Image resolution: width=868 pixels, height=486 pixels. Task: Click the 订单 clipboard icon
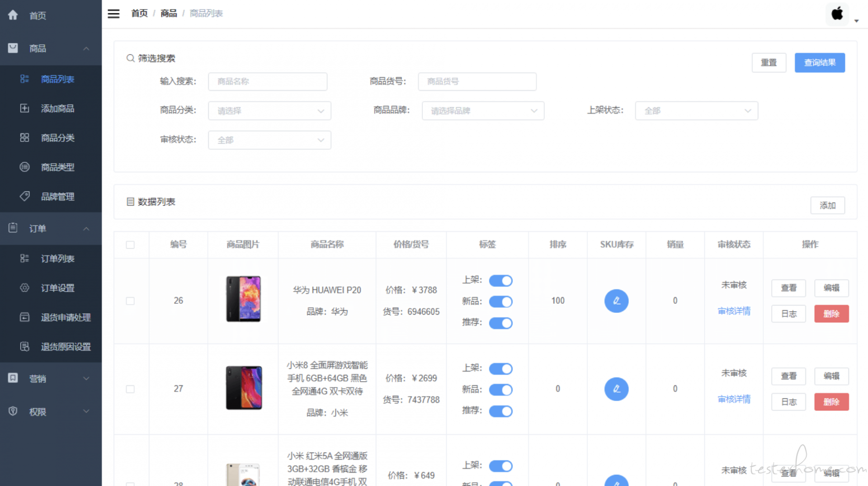13,228
